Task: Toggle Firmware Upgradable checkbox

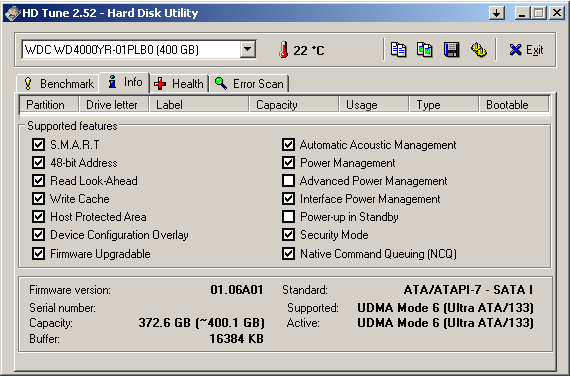Action: [39, 253]
